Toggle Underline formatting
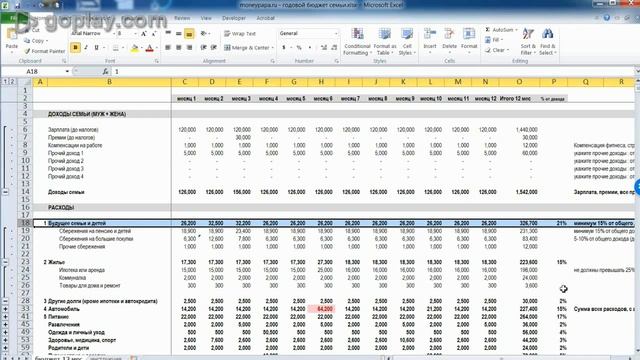 coord(97,48)
